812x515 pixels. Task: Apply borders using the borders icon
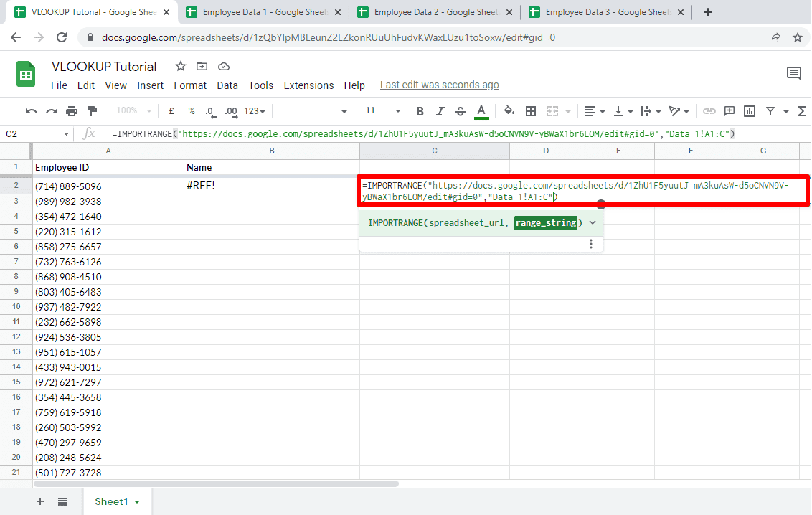(530, 111)
